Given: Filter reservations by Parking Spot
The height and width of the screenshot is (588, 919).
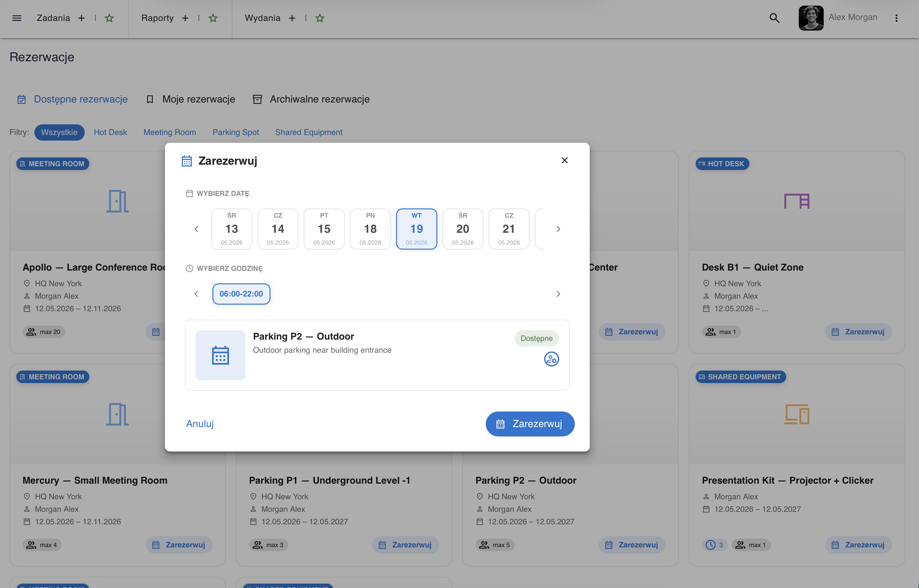Looking at the screenshot, I should pos(236,132).
